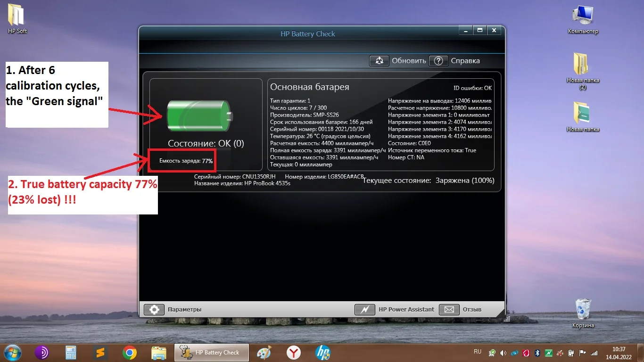Click the Серийный номер: CNU1350RJH text
This screenshot has height=362, width=644.
(x=235, y=177)
